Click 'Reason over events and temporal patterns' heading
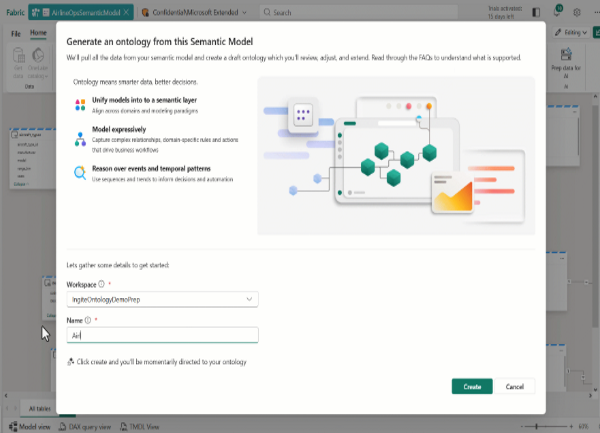This screenshot has width=600, height=433. pos(151,168)
